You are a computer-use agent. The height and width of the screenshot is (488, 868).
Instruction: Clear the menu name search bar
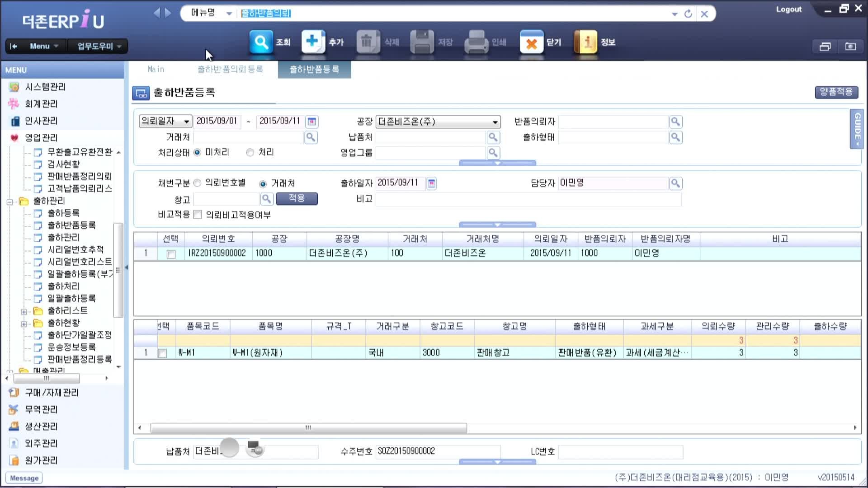point(704,14)
